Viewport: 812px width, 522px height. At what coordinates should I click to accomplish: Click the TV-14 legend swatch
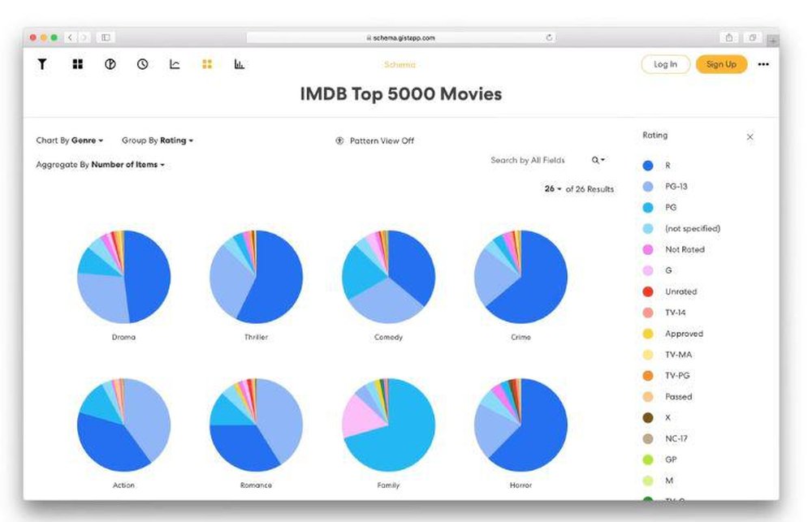coord(648,313)
